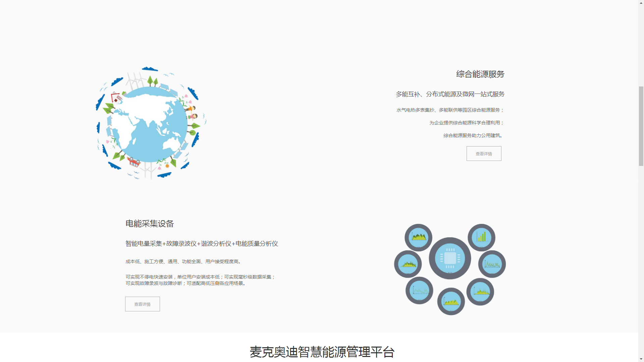Click 可实现不停电快速安装 paragraph line

201,277
